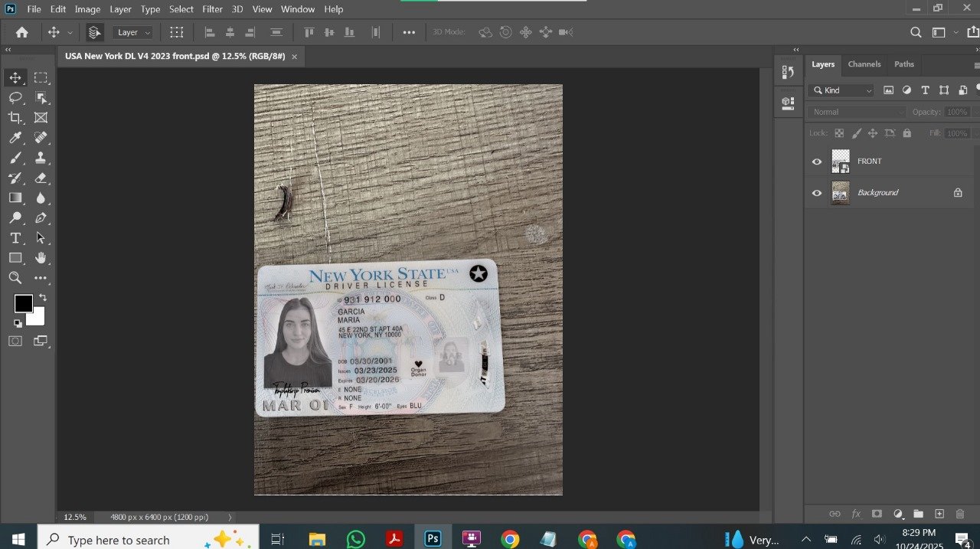Click the Home button in options bar
This screenshot has width=980, height=549.
22,32
